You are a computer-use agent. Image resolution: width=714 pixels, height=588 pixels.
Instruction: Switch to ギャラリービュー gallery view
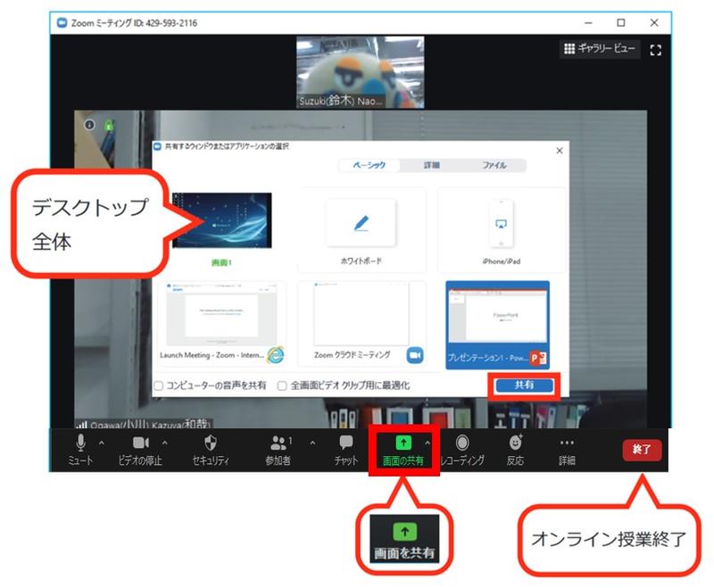[x=599, y=48]
